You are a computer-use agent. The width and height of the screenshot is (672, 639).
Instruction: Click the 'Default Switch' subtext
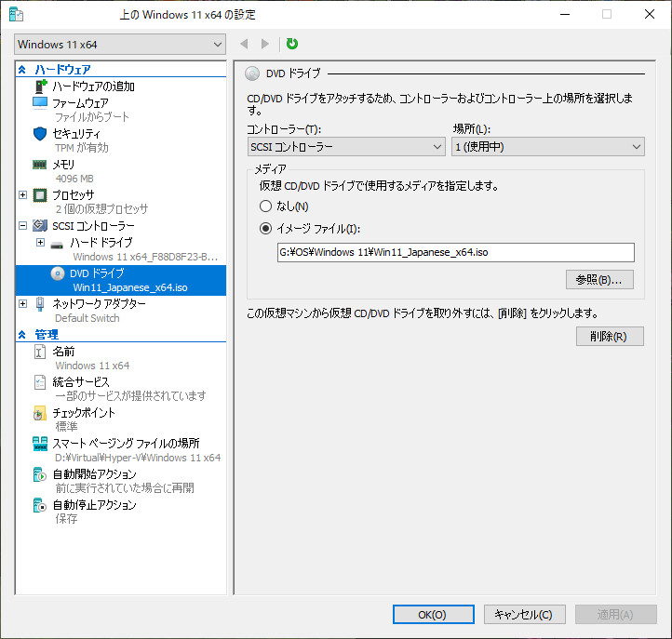(x=87, y=318)
